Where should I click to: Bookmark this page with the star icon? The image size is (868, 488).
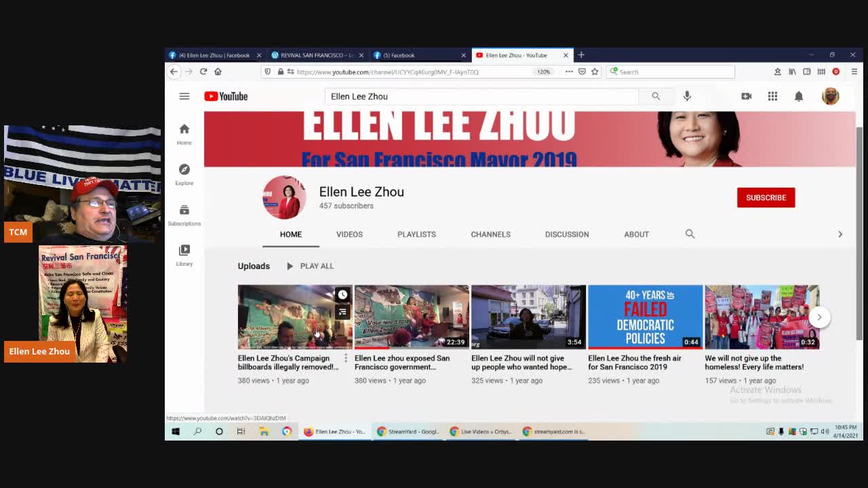tap(595, 71)
